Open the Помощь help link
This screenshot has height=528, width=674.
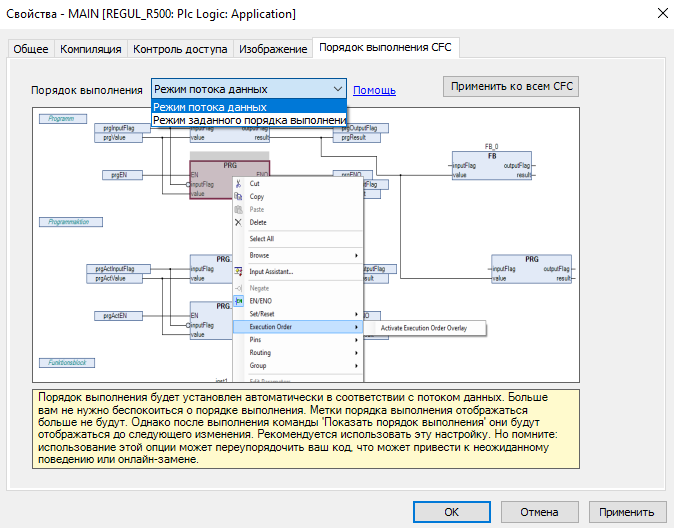tap(374, 90)
